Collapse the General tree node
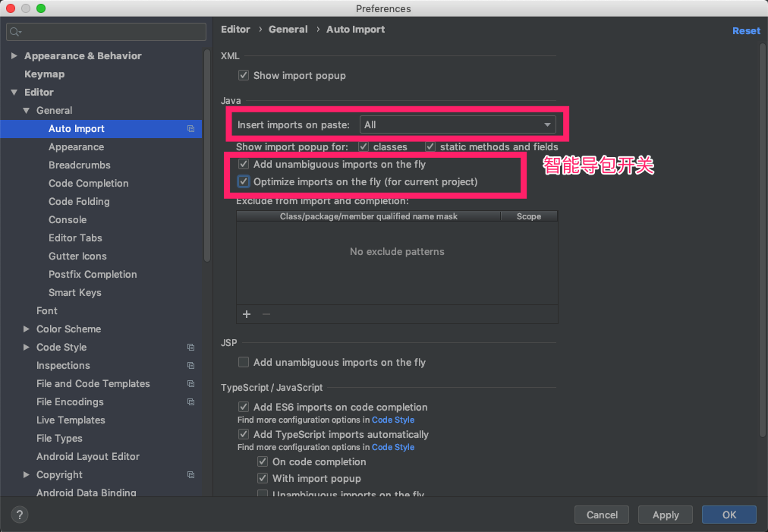 27,110
